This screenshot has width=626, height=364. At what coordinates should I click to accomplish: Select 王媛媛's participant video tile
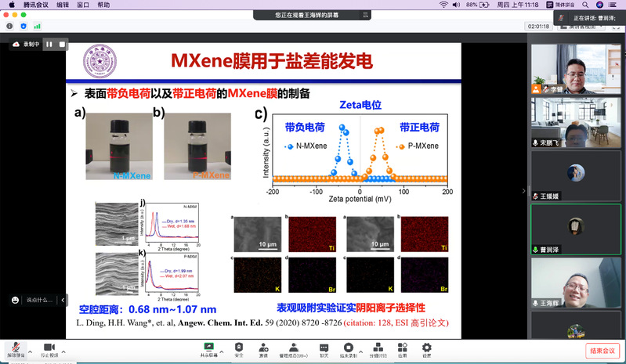pos(576,175)
